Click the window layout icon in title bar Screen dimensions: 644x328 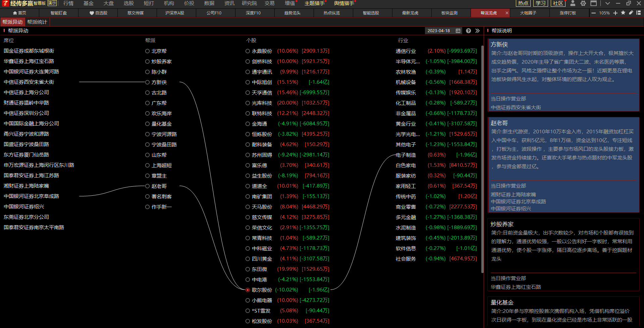pyautogui.click(x=594, y=3)
